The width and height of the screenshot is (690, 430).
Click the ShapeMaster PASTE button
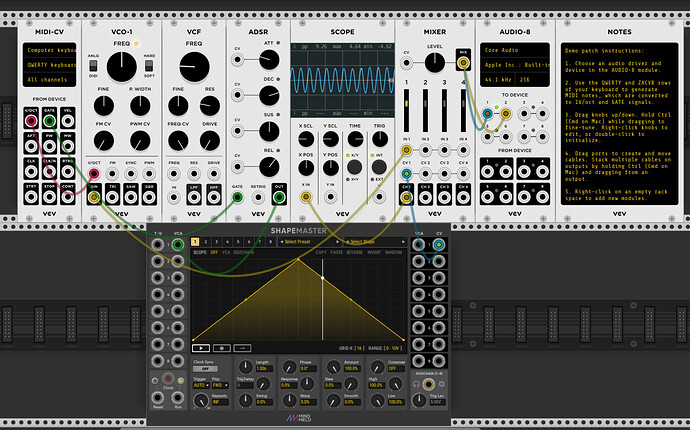coord(337,253)
